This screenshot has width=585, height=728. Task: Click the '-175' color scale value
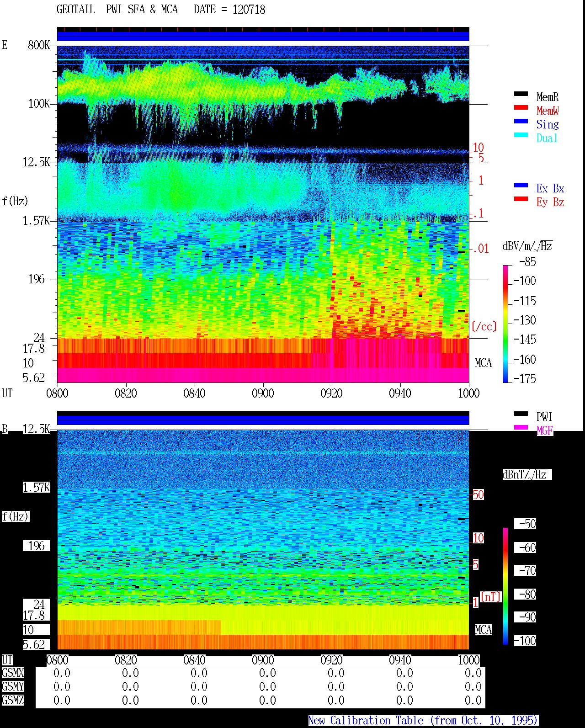click(x=525, y=378)
